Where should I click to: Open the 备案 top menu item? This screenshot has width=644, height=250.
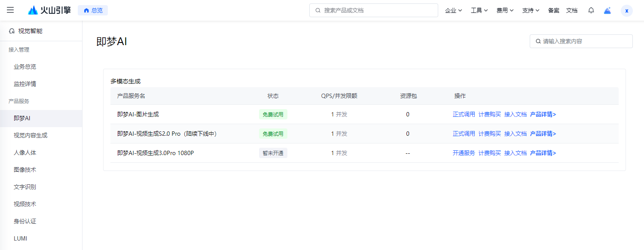pos(554,10)
